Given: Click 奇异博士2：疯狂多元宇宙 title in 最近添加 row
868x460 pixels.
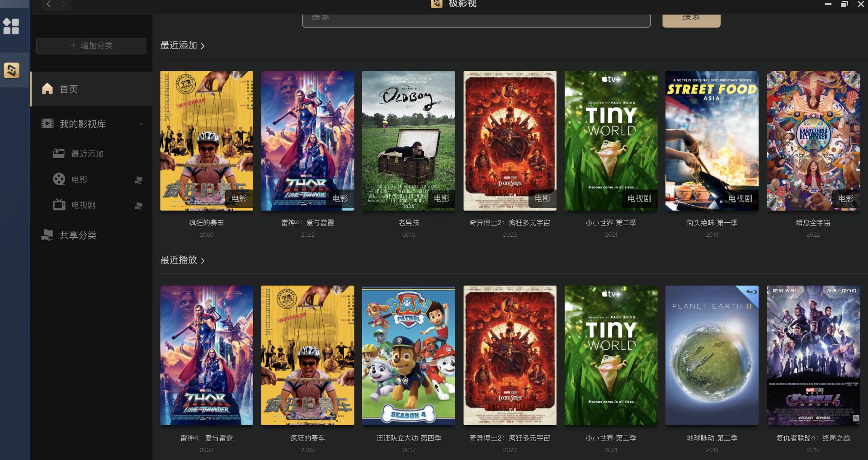Looking at the screenshot, I should [x=510, y=223].
